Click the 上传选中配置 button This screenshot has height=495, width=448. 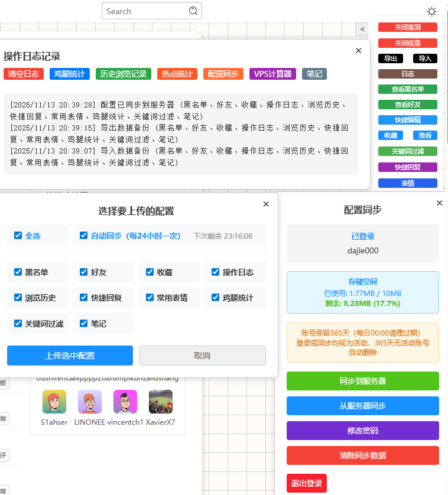click(x=70, y=356)
